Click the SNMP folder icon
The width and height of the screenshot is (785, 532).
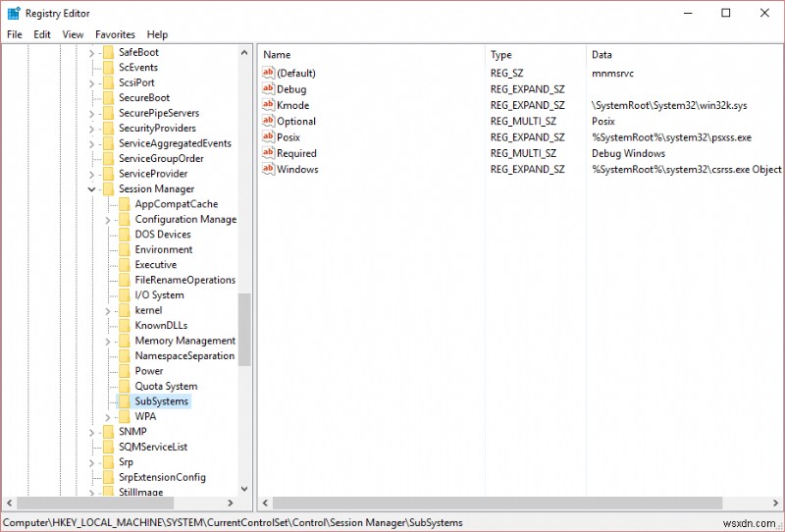[x=108, y=431]
